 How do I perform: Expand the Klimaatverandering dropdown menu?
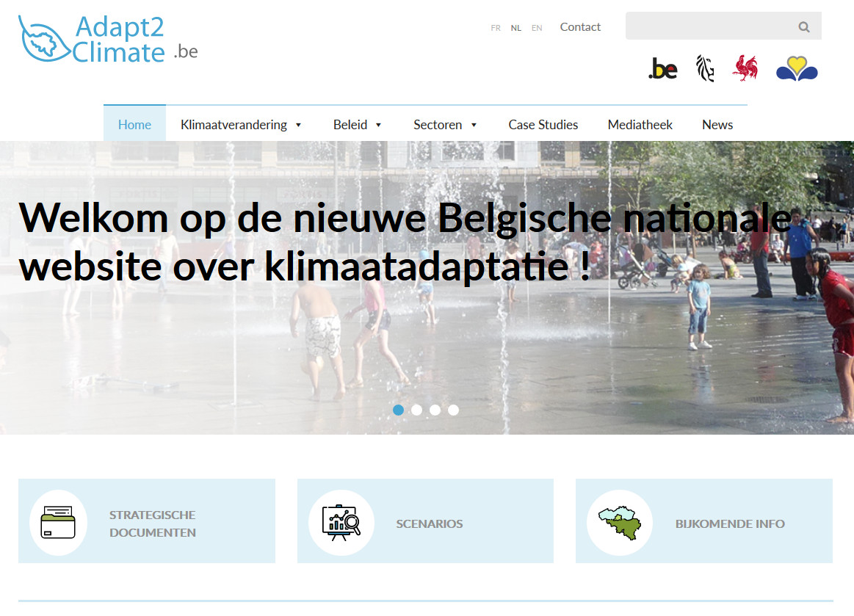click(x=241, y=125)
